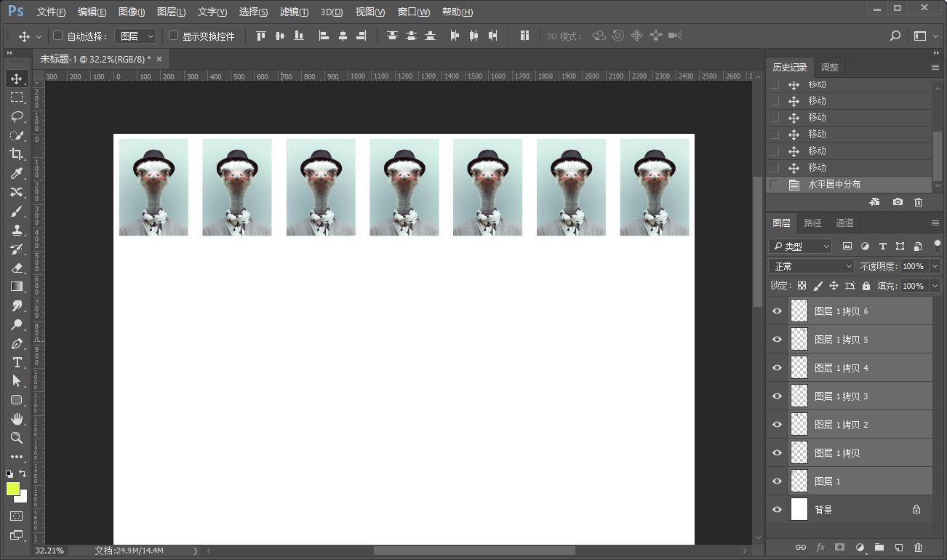Viewport: 947px width, 560px height.
Task: Click the zoom level field 32.21%
Action: click(x=49, y=551)
